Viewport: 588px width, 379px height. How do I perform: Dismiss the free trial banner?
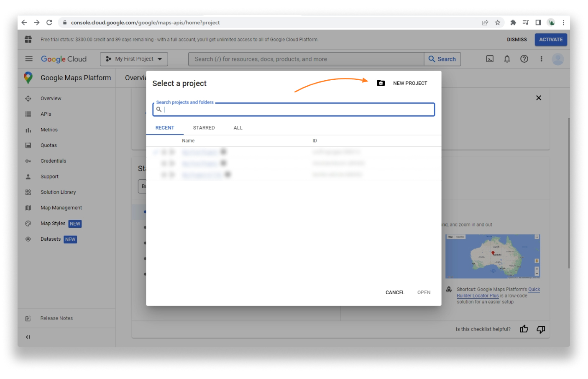pyautogui.click(x=517, y=40)
